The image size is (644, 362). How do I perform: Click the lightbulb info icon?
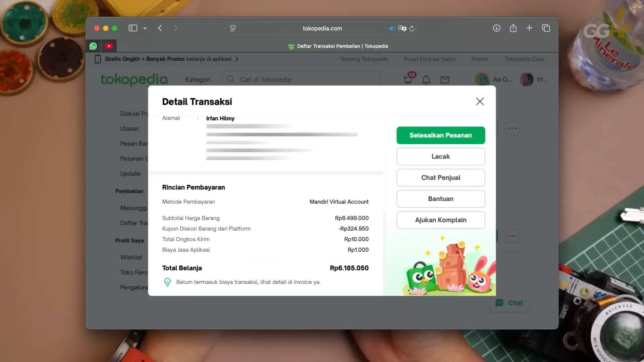click(x=167, y=282)
